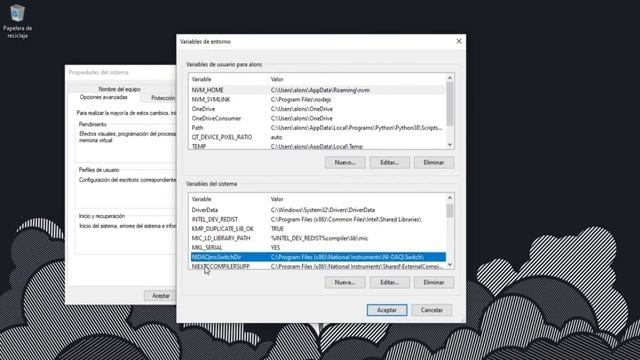Click the user variables scrollbar thumb

(450, 104)
